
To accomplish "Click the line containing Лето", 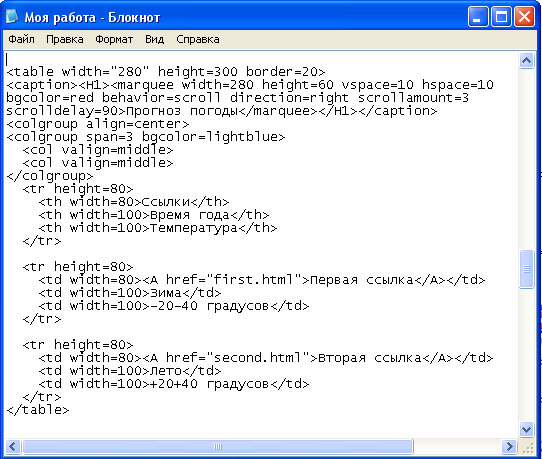I will pos(130,371).
